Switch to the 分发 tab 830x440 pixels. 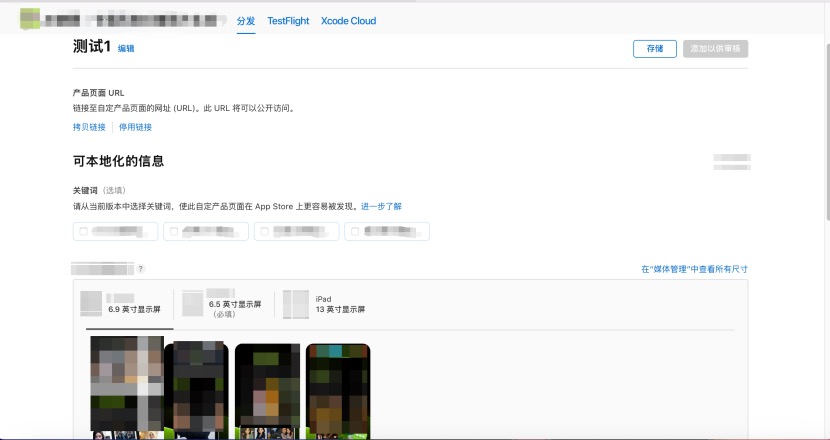pyautogui.click(x=246, y=20)
